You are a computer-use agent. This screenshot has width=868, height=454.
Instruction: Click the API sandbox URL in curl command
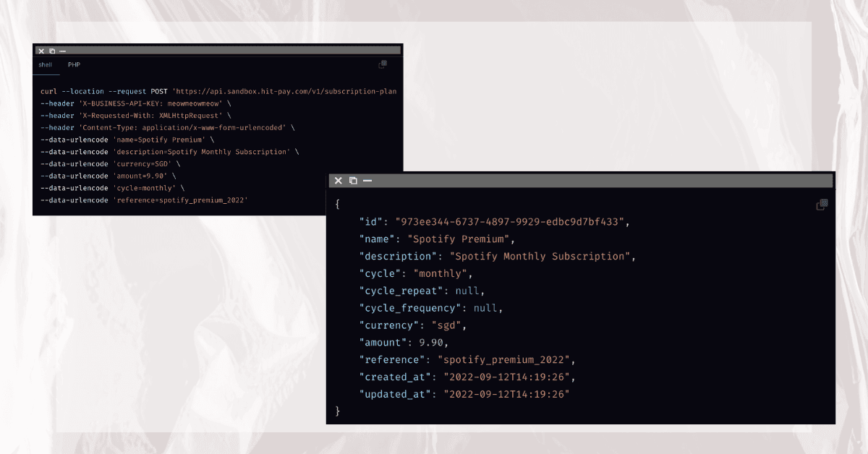[x=284, y=92]
